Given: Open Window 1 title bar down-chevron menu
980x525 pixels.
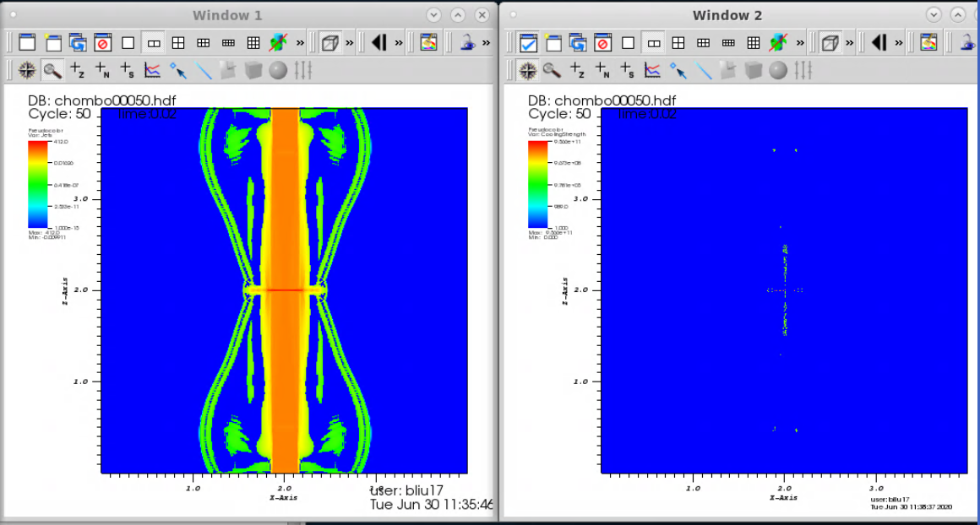Looking at the screenshot, I should point(433,15).
